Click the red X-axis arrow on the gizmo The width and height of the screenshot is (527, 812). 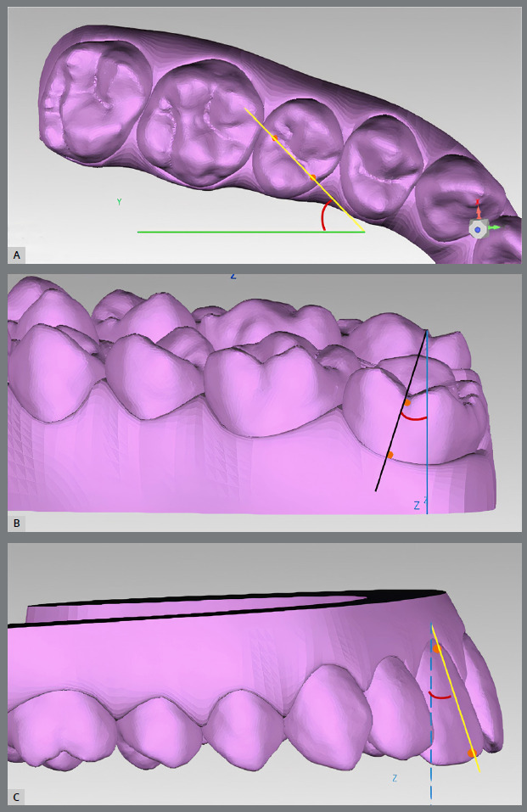click(x=478, y=209)
